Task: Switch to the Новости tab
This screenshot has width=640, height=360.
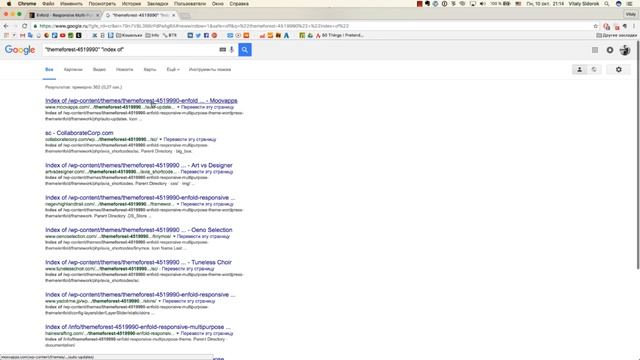Action: tap(124, 69)
